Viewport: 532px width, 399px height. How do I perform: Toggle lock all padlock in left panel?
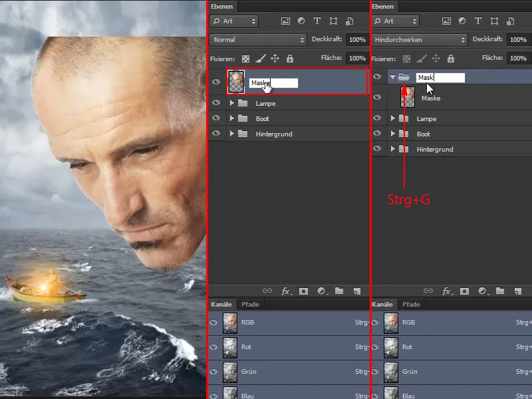point(290,59)
